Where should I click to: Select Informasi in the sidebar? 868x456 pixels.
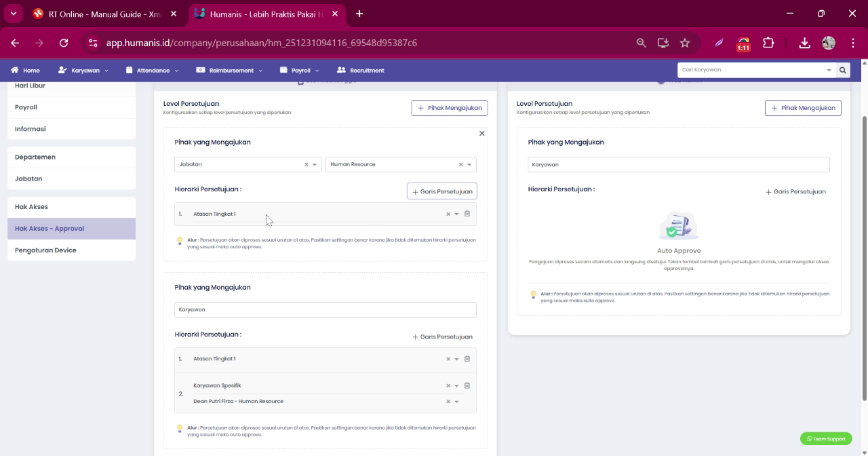[x=71, y=129]
